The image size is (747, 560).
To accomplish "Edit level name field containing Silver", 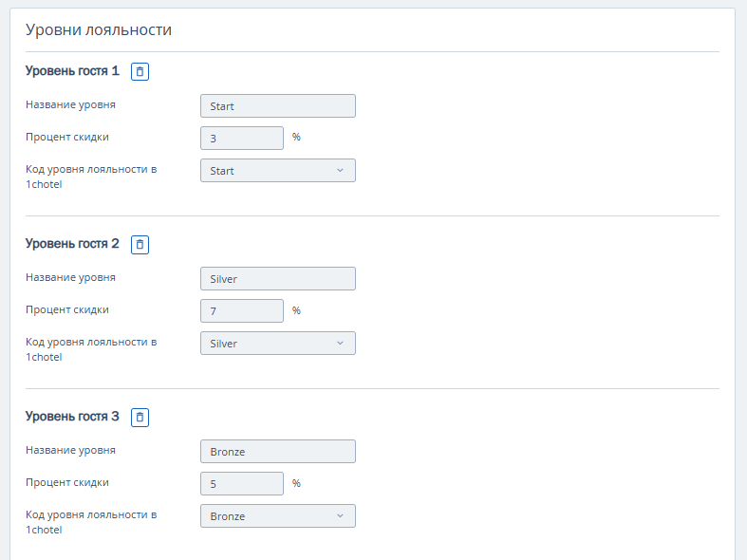I will (x=278, y=278).
